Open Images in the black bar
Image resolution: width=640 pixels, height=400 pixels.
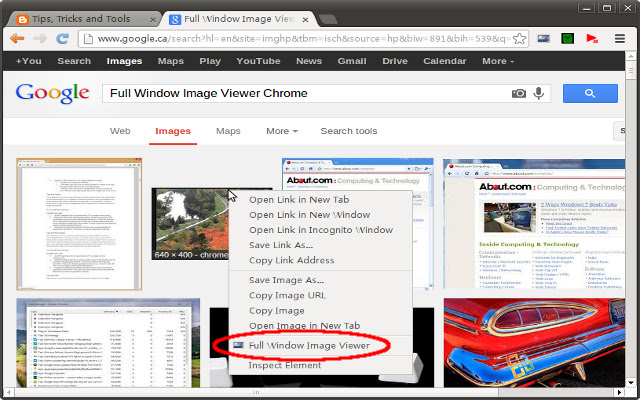click(x=124, y=61)
